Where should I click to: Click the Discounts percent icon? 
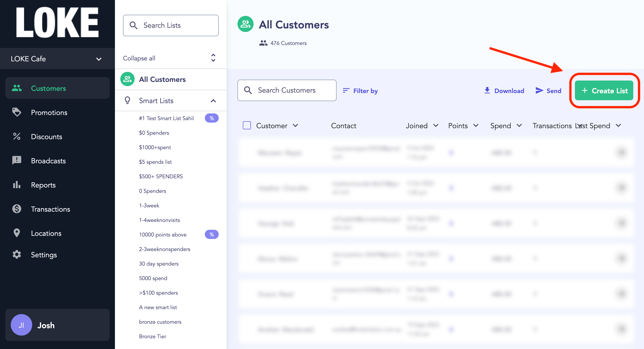point(17,137)
